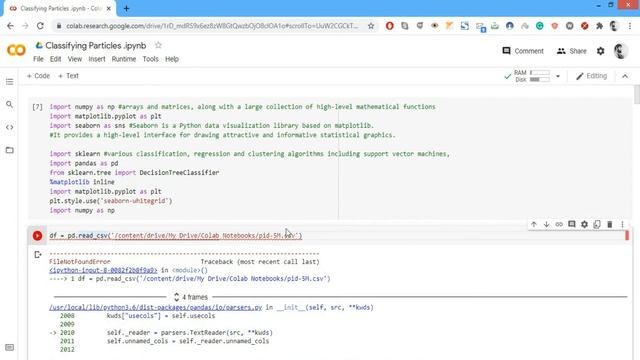Expand the 4 frames traceback section

coord(191,297)
